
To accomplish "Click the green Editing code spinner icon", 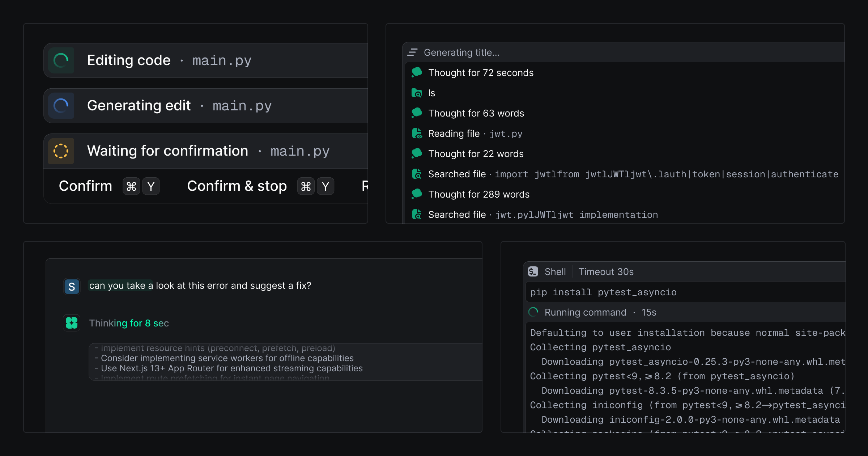I will (x=61, y=60).
